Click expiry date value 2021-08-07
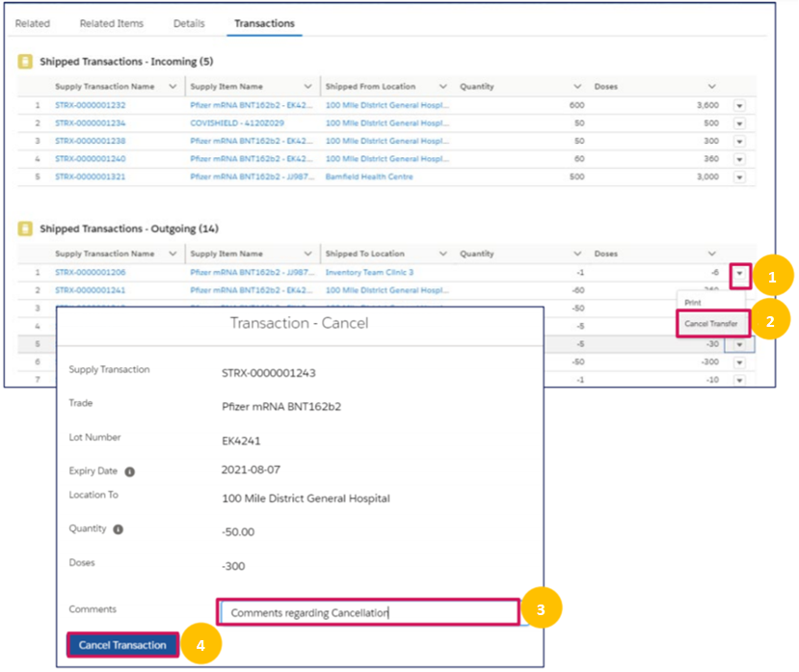Screen dimensions: 799x672 click(251, 470)
